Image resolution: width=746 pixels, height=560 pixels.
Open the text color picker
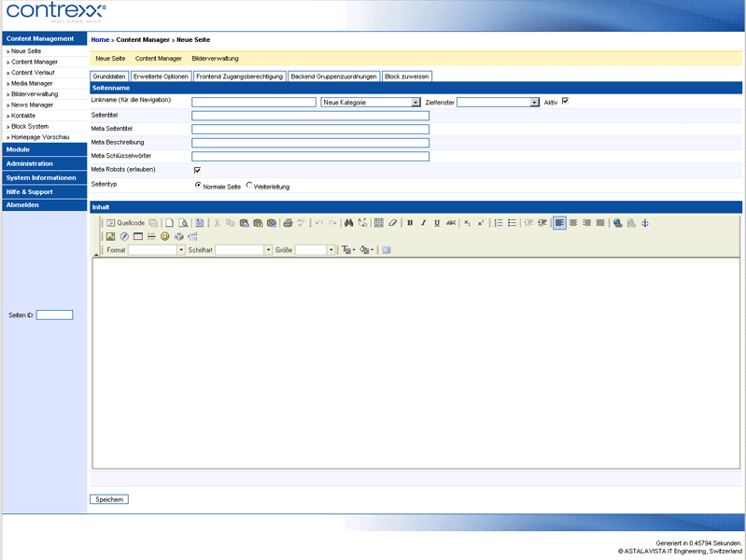[x=347, y=250]
